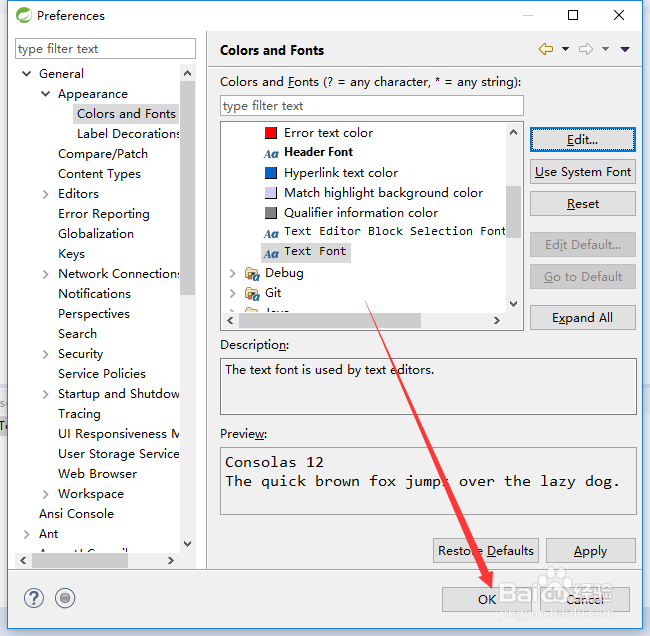Expand the Security tree node
650x636 pixels.
coord(46,354)
